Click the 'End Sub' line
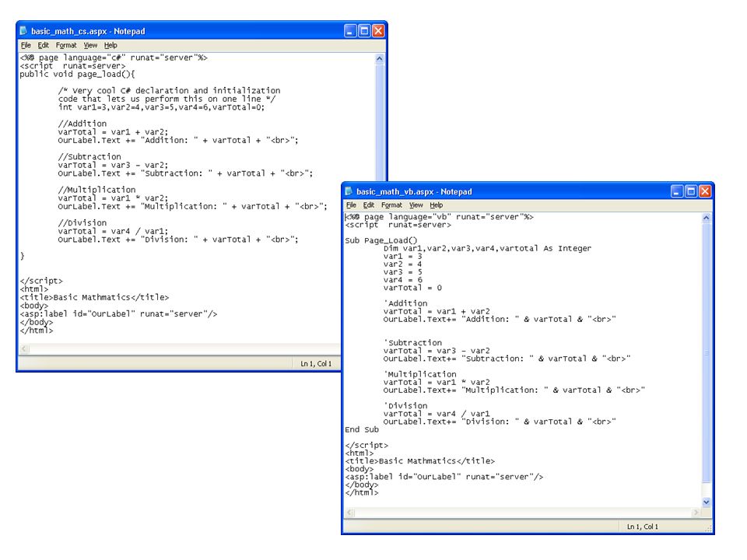The height and width of the screenshot is (560, 747). (x=362, y=429)
